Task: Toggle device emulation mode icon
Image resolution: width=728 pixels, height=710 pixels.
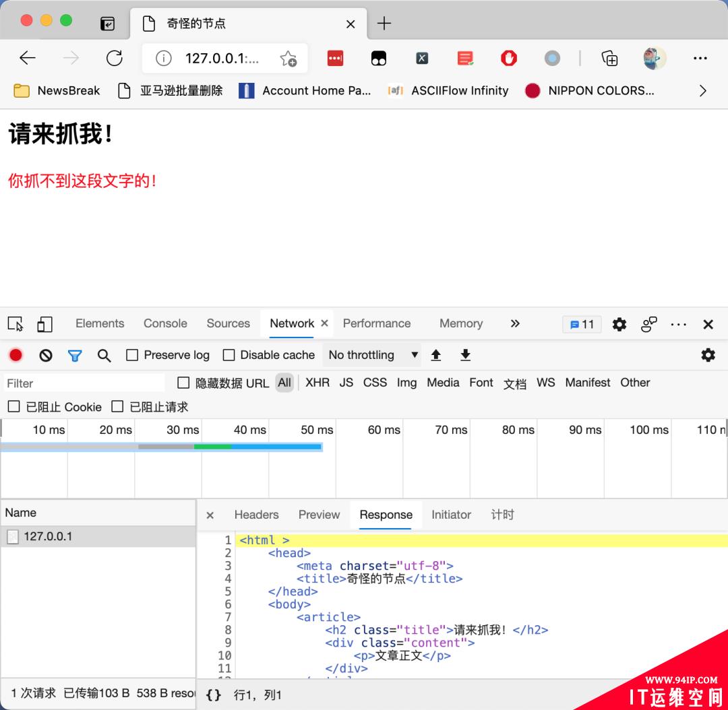Action: (x=44, y=324)
